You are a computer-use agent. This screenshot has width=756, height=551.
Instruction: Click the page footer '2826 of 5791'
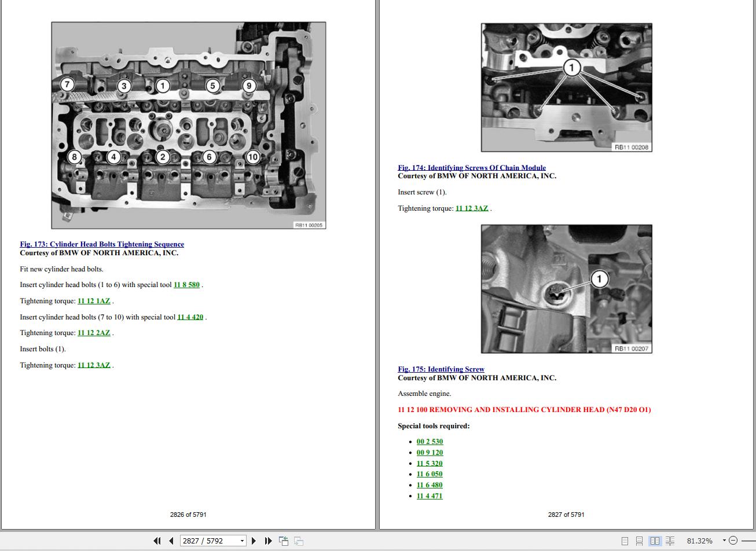tap(188, 515)
